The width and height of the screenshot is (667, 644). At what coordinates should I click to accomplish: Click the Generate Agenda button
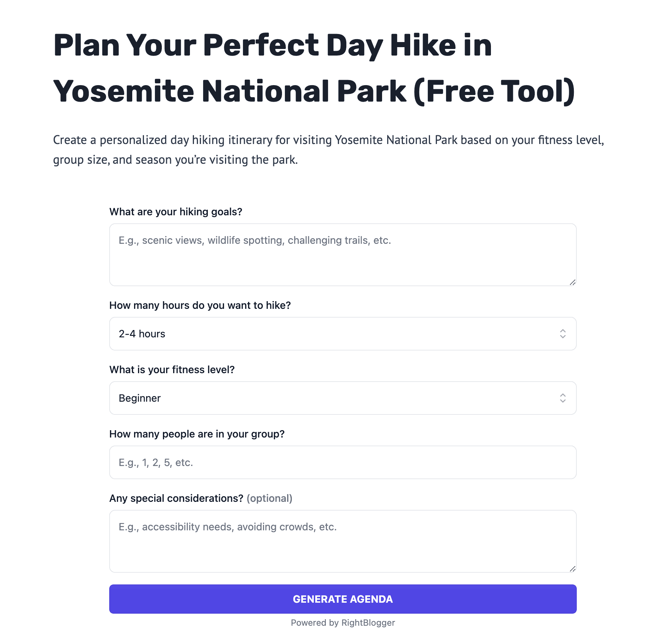tap(343, 599)
